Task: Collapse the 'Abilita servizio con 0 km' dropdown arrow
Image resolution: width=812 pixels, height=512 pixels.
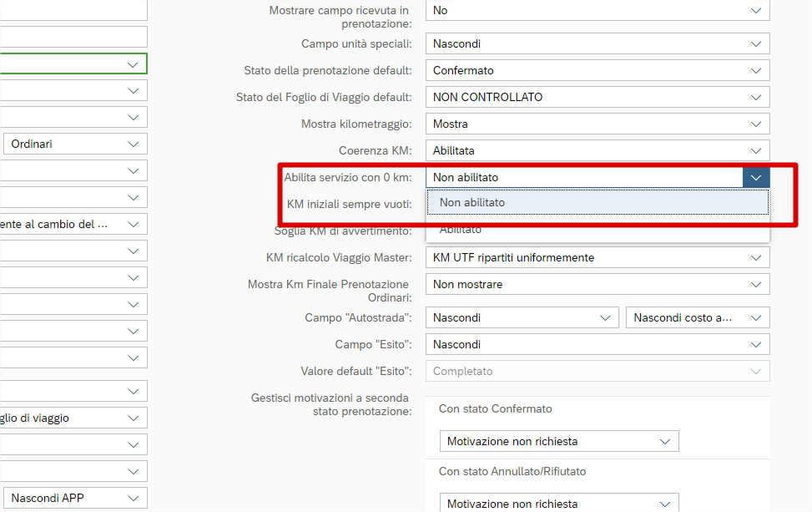Action: 756,177
